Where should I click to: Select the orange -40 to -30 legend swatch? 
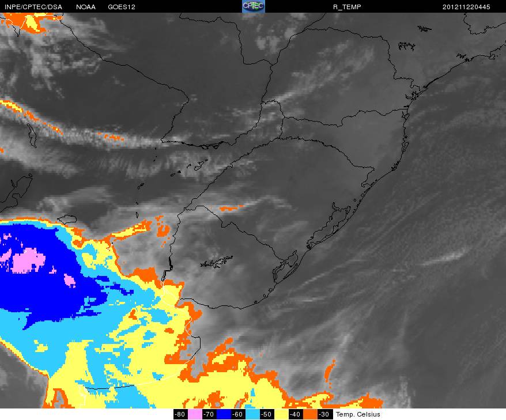point(310,414)
